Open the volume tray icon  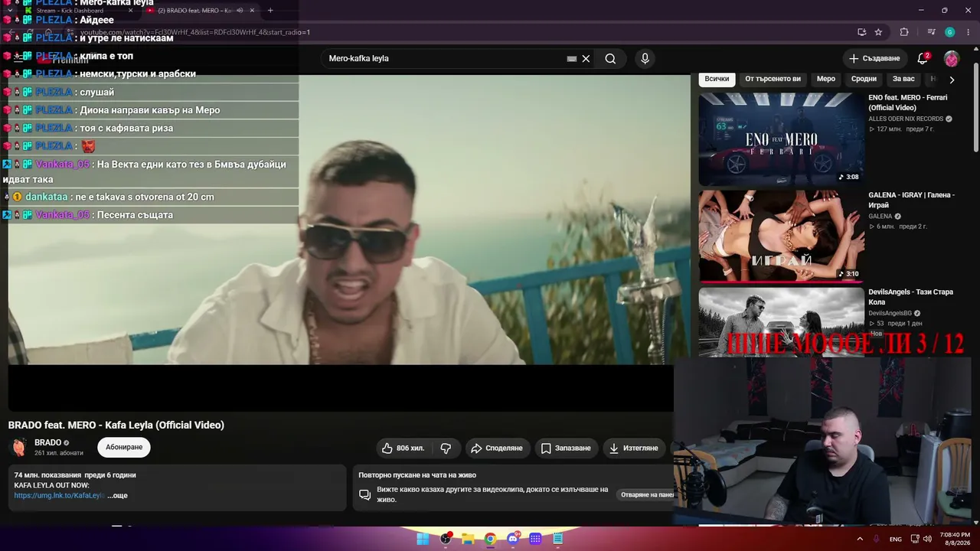927,539
